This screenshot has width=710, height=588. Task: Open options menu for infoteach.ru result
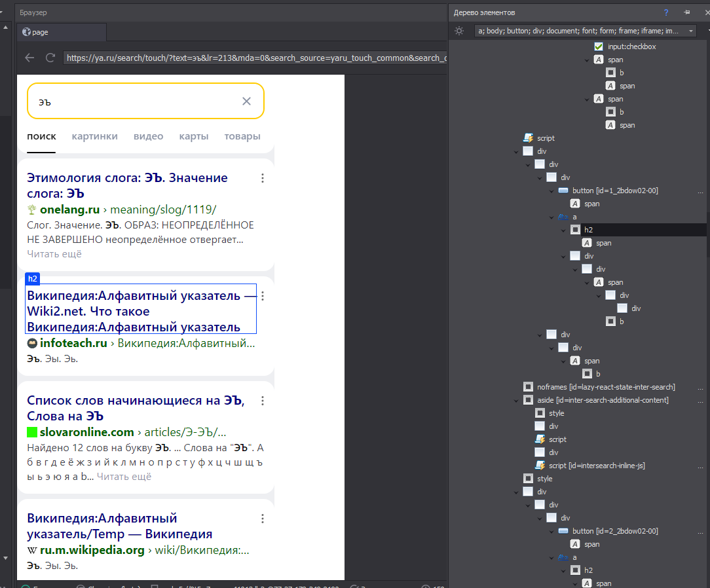(263, 296)
